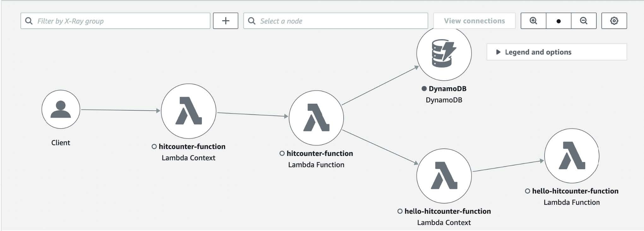The width and height of the screenshot is (644, 231).
Task: Click status circle beside hitcounter-function Lambda Context
Action: [154, 147]
